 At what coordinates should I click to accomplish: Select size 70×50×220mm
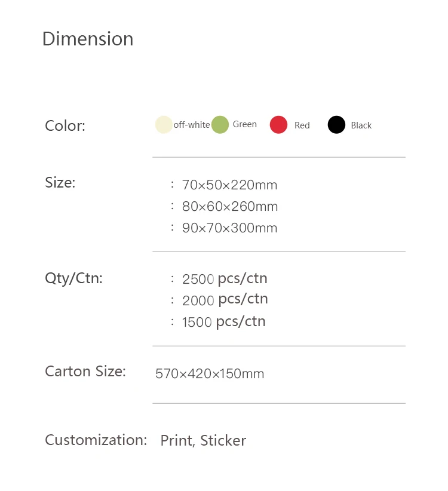click(x=229, y=185)
